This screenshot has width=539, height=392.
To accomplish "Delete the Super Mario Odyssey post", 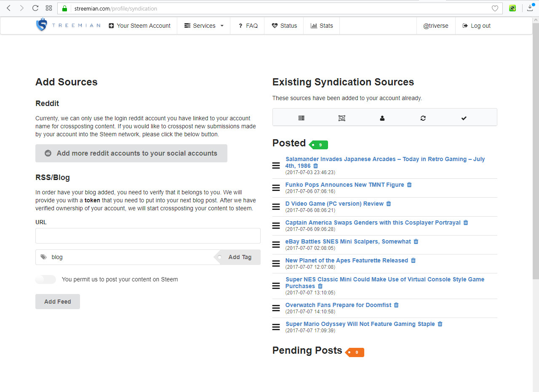I will point(440,324).
